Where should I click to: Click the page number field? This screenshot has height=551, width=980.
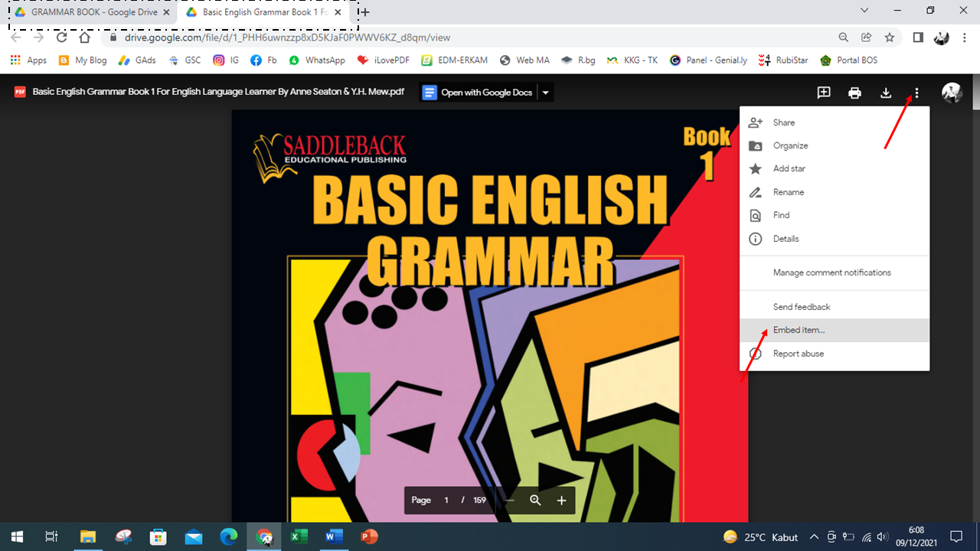point(446,500)
